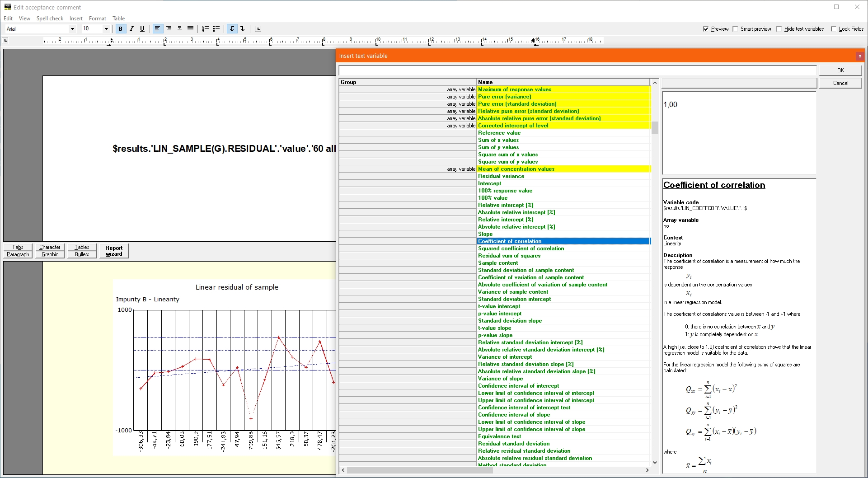The width and height of the screenshot is (868, 478).
Task: Select 'Squared coefficient of correlation' variable
Action: (x=521, y=248)
